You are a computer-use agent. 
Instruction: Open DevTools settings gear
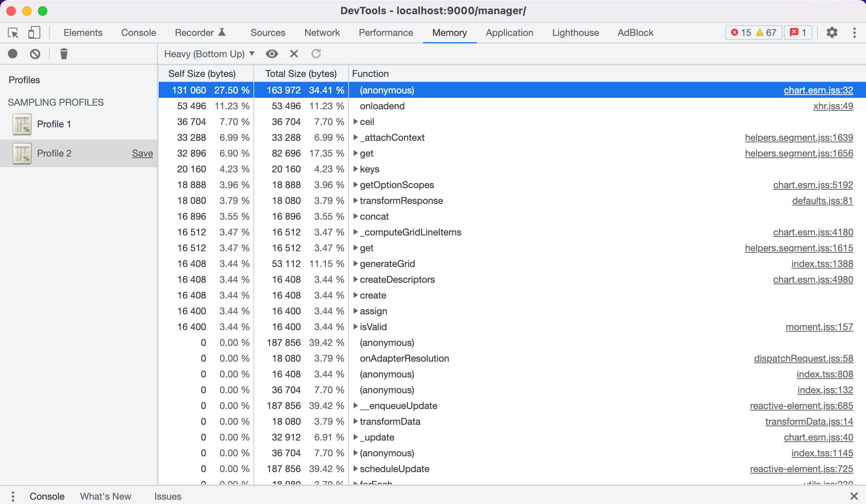[x=832, y=32]
